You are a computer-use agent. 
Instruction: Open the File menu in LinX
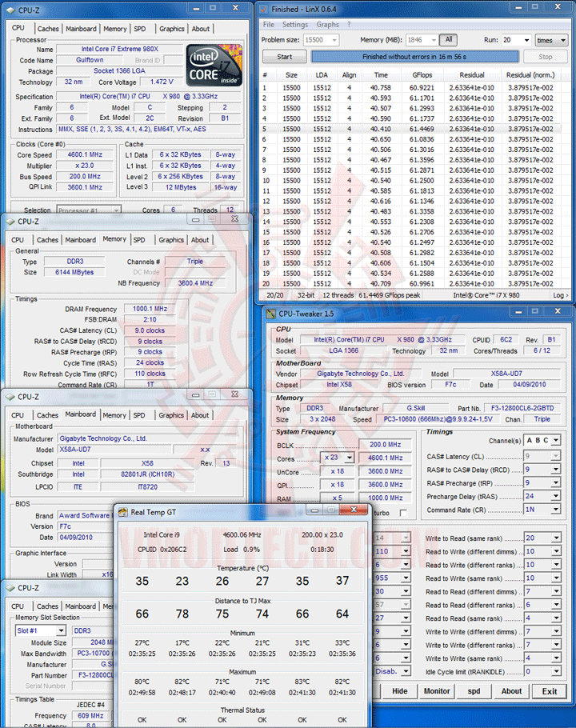[268, 25]
